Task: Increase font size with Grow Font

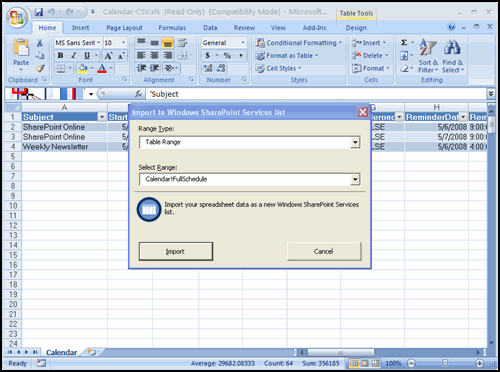Action: point(108,56)
